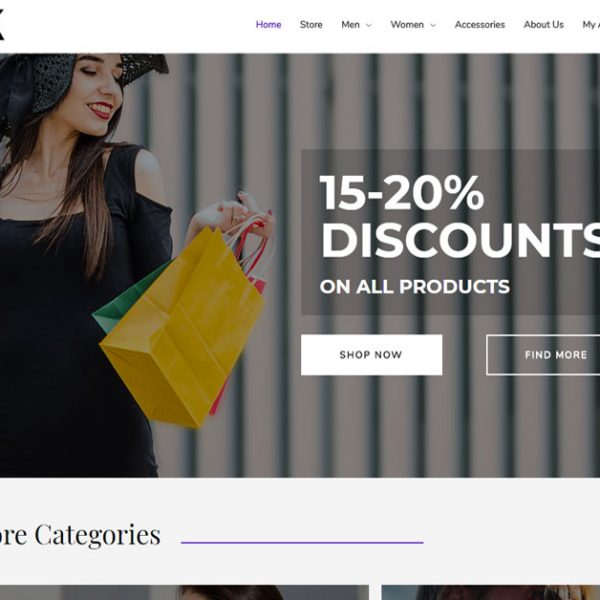Image resolution: width=600 pixels, height=600 pixels.
Task: Click the purple divider line
Action: tap(302, 542)
